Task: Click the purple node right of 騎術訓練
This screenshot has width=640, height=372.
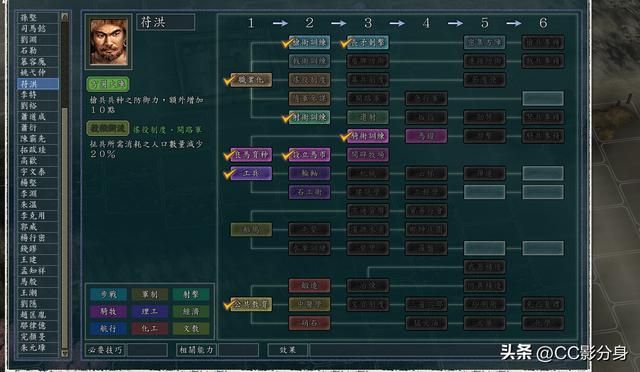Action: [x=426, y=136]
